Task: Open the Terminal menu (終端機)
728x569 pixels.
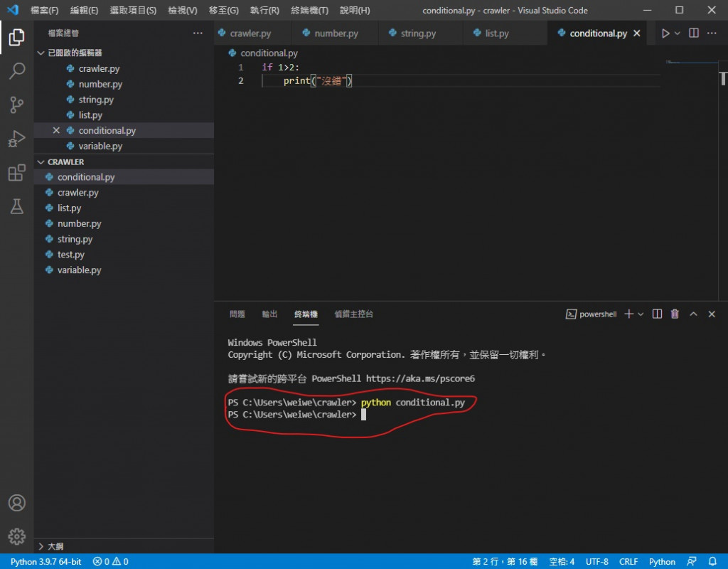Action: [310, 10]
